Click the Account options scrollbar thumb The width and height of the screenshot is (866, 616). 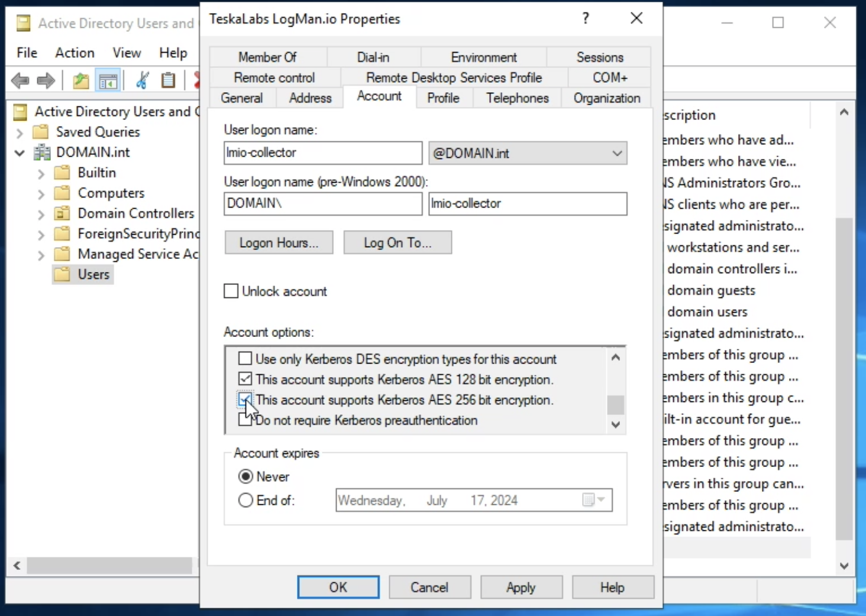(616, 405)
